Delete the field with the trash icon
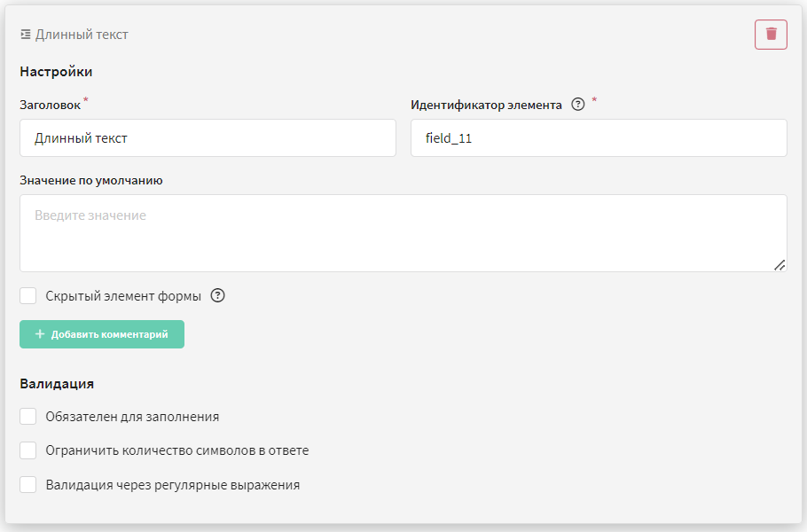 click(771, 35)
